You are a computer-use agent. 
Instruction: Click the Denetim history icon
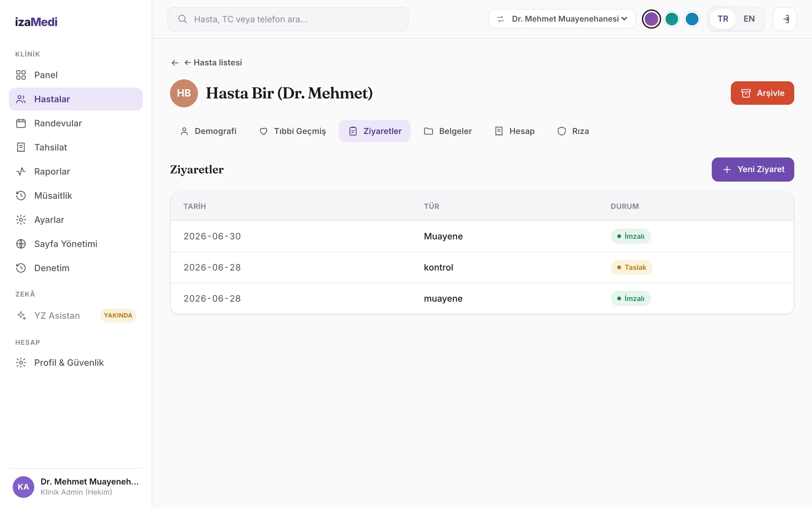[x=21, y=268]
